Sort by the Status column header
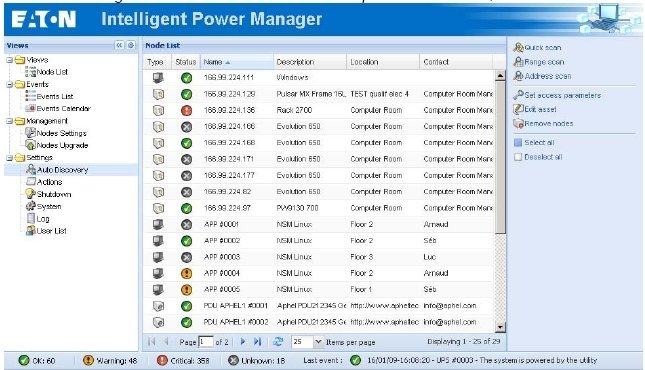 [x=186, y=62]
